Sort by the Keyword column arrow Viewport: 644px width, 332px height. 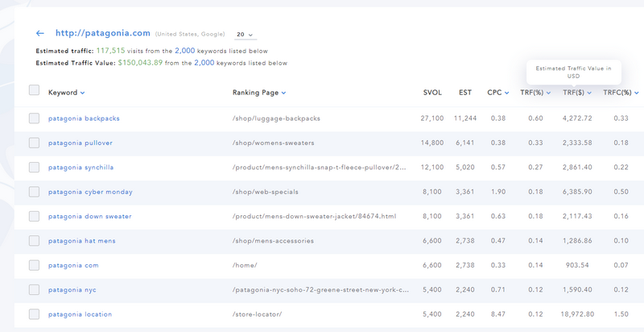tap(83, 93)
